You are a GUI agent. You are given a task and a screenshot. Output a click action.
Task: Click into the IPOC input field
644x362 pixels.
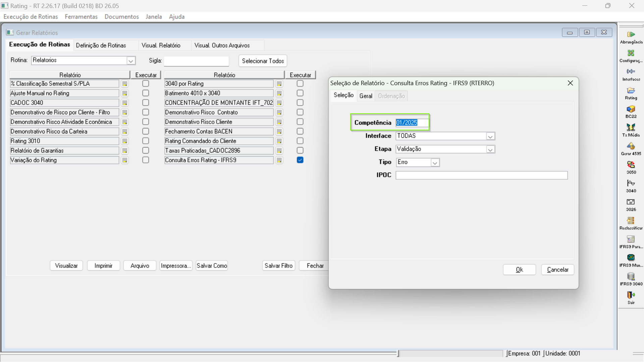481,175
